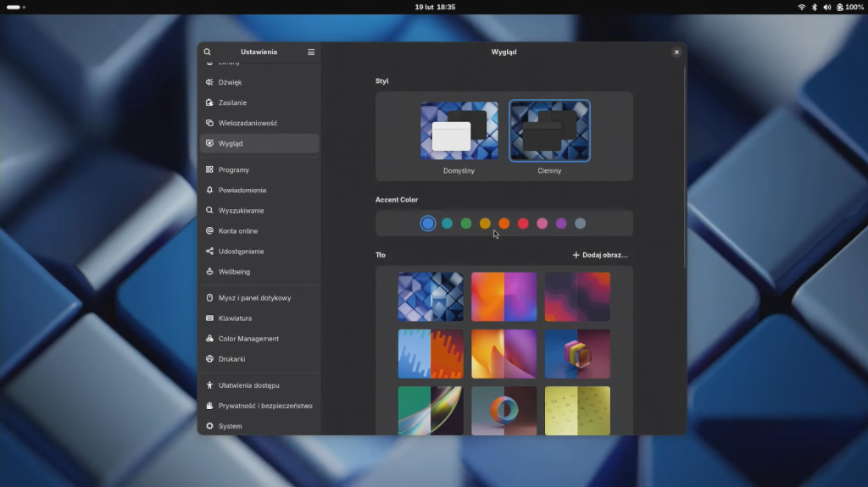Go to Zasilanie settings

click(x=259, y=102)
